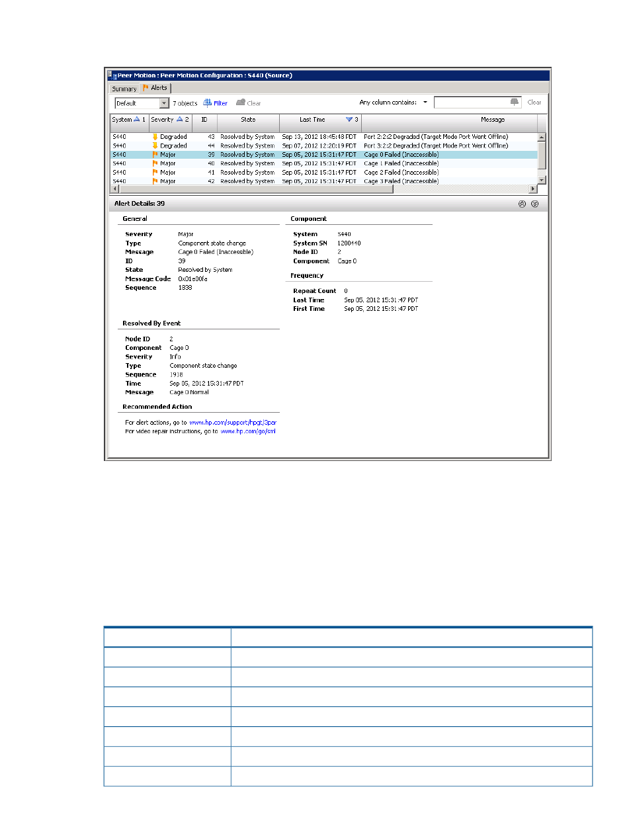
Task: Click the Degraded severity icon for alert 44
Action: tap(155, 146)
